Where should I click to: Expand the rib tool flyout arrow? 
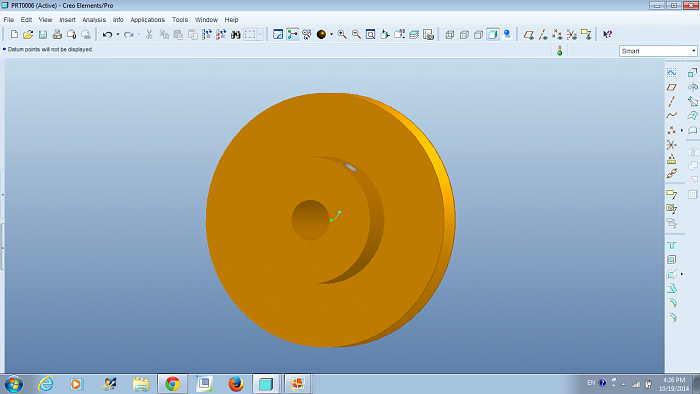click(x=682, y=274)
